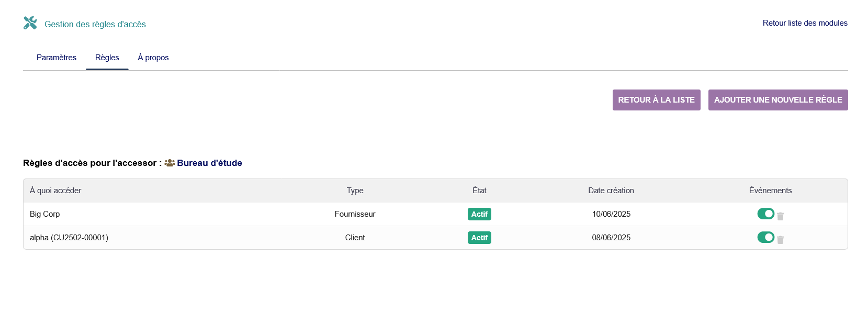868x335 pixels.
Task: Click Ajouter une nouvelle règle button
Action: [x=777, y=100]
